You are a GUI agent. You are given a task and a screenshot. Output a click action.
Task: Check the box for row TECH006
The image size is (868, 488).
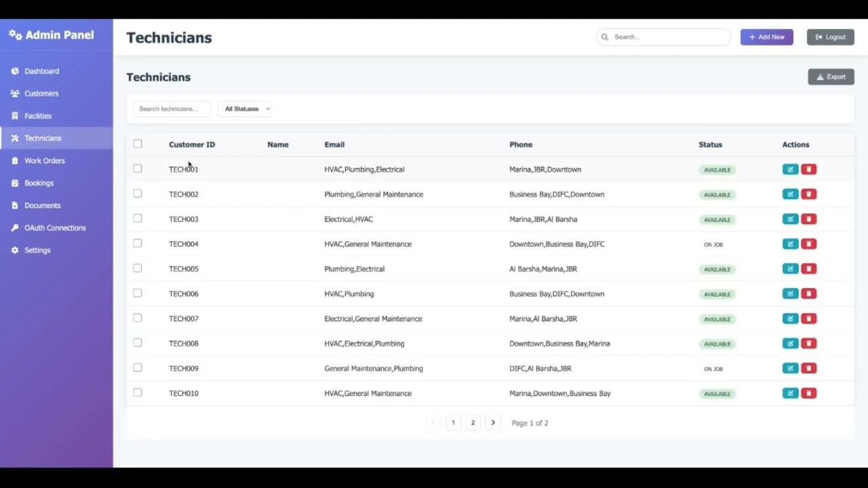tap(138, 293)
